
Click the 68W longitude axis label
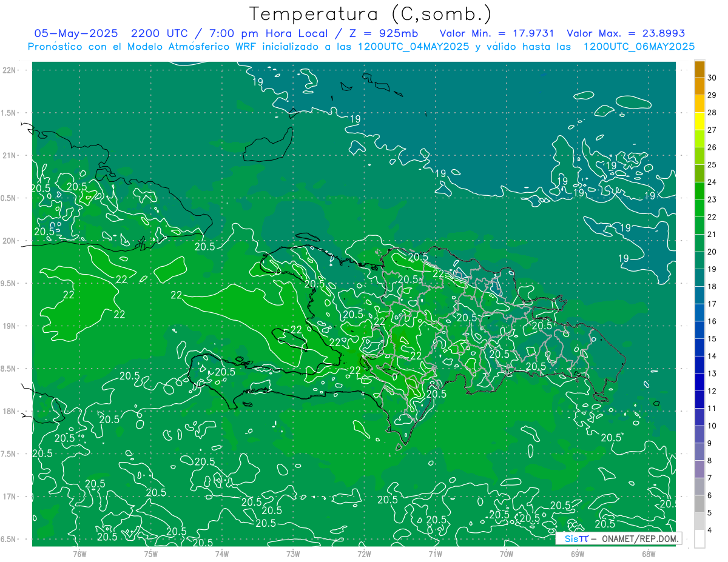point(649,554)
